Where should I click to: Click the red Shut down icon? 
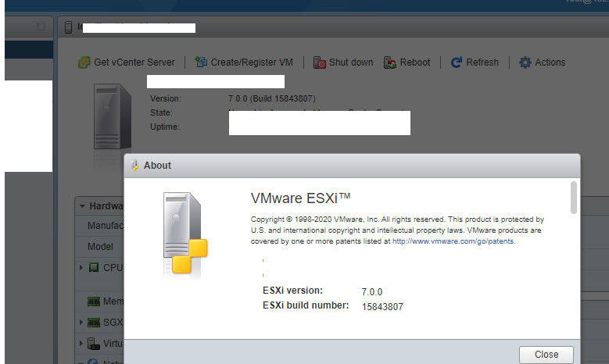pyautogui.click(x=319, y=62)
